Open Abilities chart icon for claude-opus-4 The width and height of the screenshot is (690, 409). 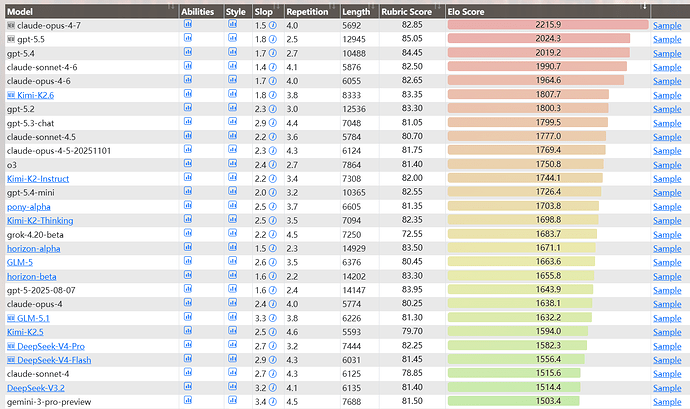pyautogui.click(x=188, y=303)
